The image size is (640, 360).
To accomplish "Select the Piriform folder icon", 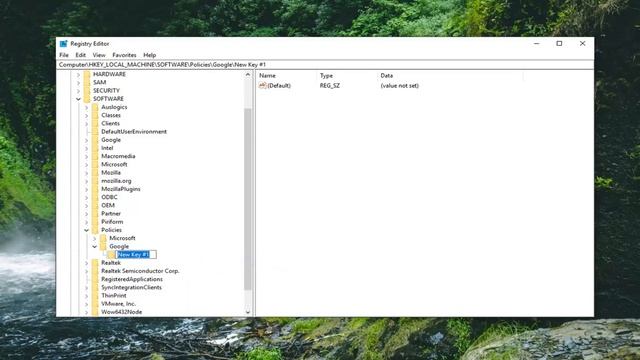I will pyautogui.click(x=95, y=222).
